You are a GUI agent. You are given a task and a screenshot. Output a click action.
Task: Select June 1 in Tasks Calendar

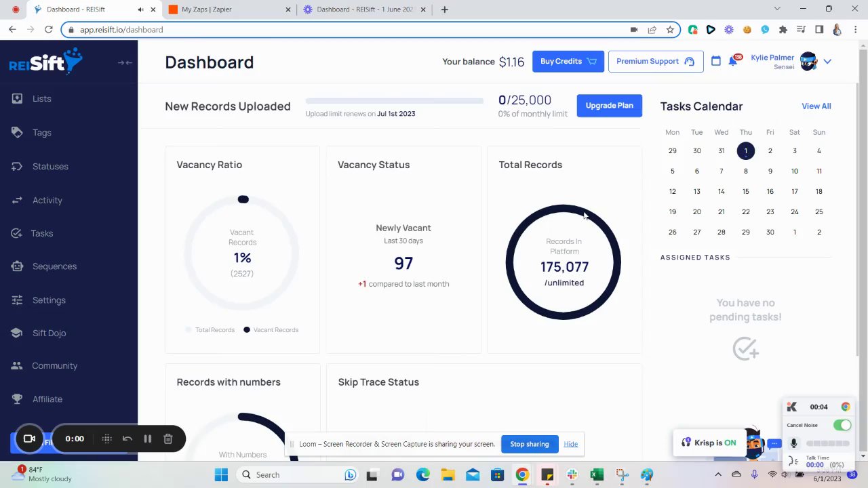(745, 151)
